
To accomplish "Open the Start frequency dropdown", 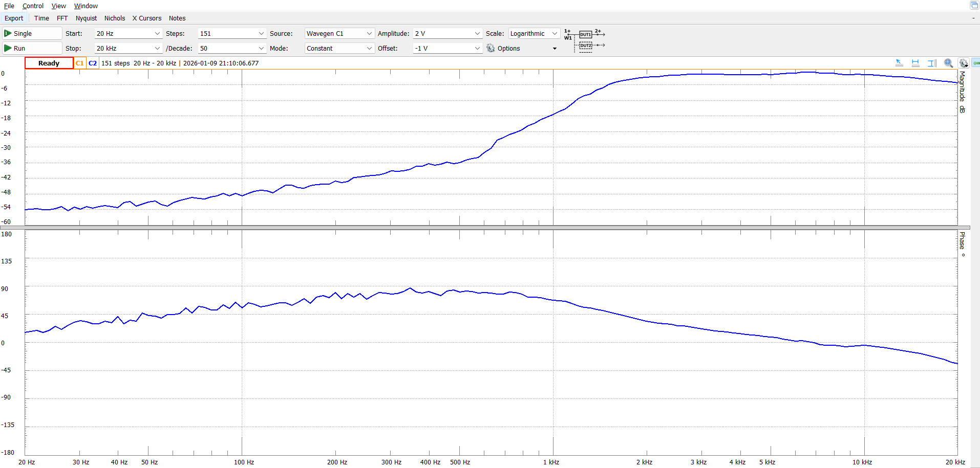I will (157, 34).
